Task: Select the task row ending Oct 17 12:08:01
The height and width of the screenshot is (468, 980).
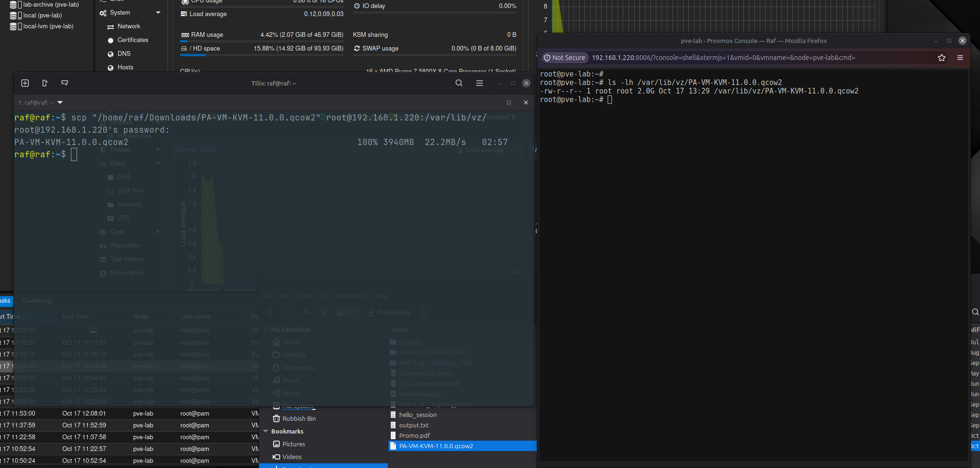Action: 129,414
